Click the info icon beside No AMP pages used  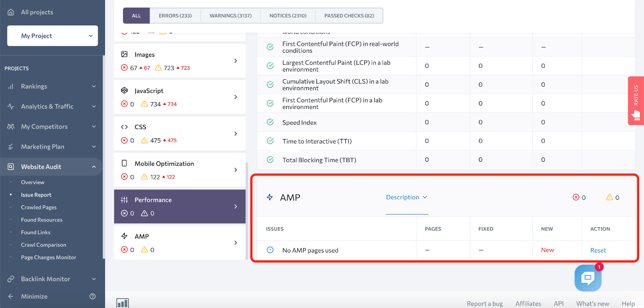[x=270, y=250]
